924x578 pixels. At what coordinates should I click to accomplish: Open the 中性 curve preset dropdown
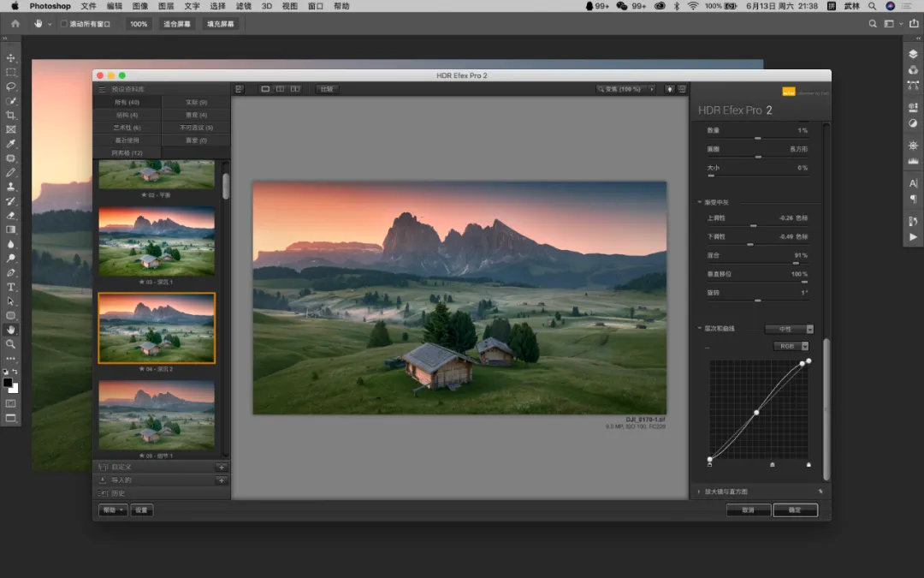pos(790,329)
